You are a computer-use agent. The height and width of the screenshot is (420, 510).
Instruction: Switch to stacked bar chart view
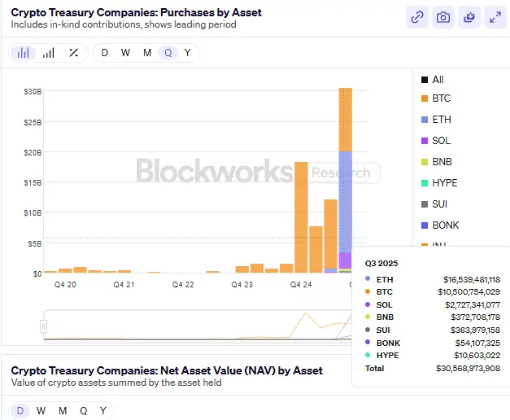pyautogui.click(x=24, y=53)
